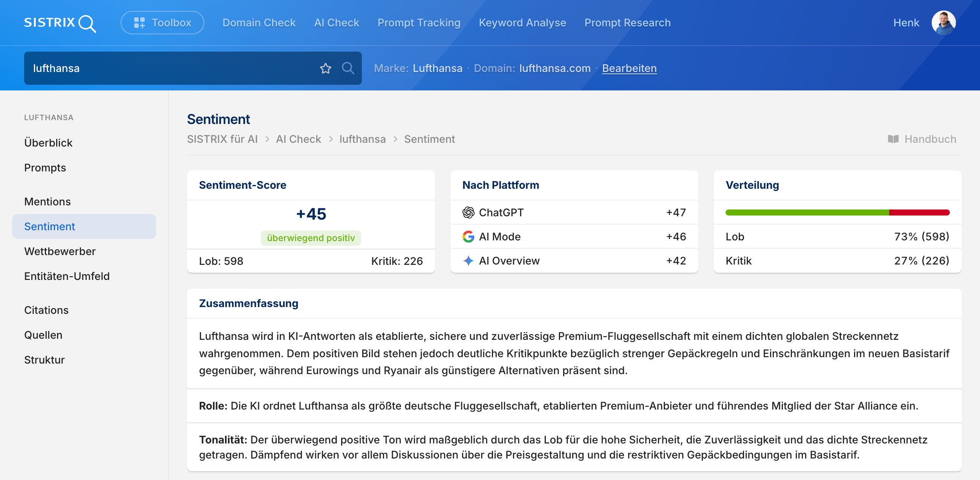Open Entitäten-Umfeld in the sidebar

[67, 276]
